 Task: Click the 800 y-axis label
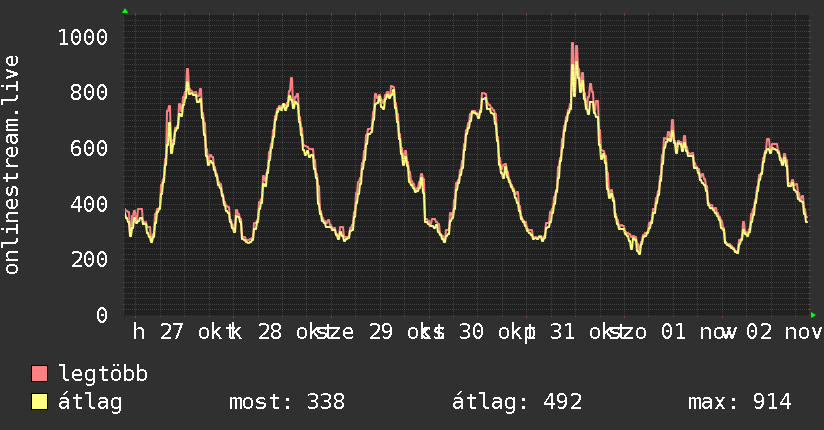(x=89, y=93)
